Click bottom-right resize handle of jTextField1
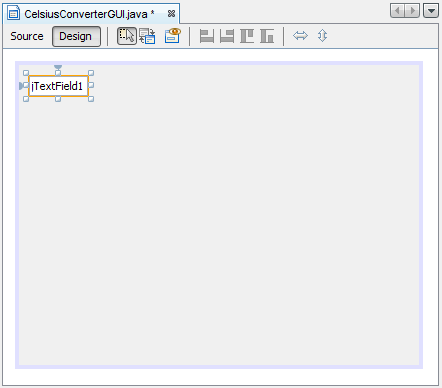The width and height of the screenshot is (442, 388). pyautogui.click(x=91, y=99)
